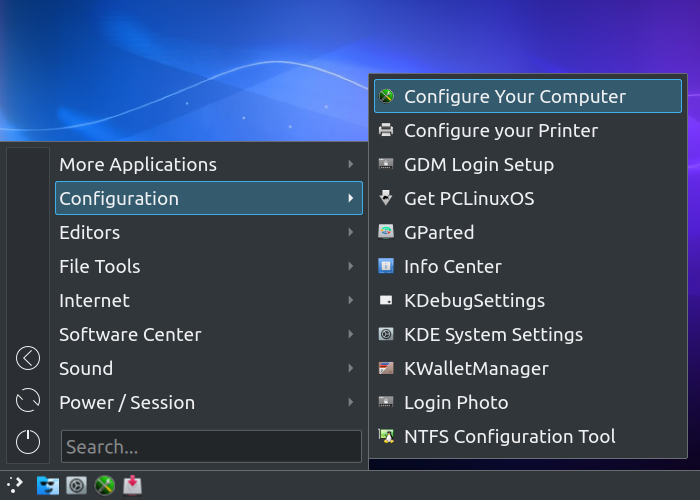
Task: Click the printer icon for Configure your Printer
Action: coord(386,130)
